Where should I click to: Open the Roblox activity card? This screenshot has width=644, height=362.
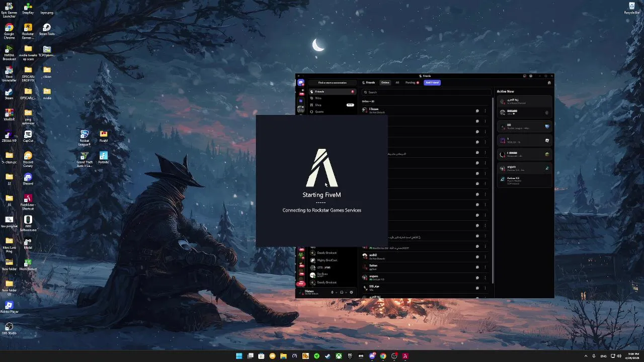525,140
